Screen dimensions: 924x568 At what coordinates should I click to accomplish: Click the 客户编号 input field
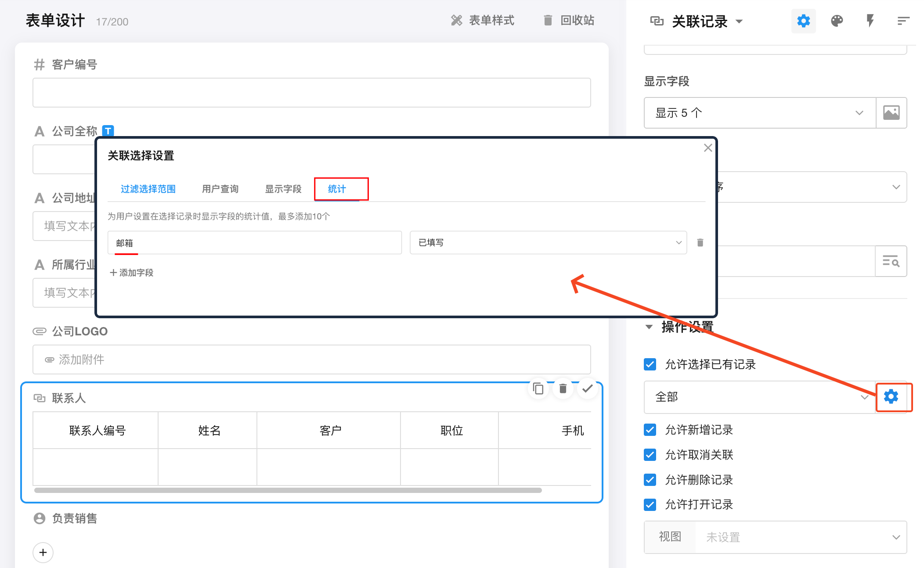[311, 93]
